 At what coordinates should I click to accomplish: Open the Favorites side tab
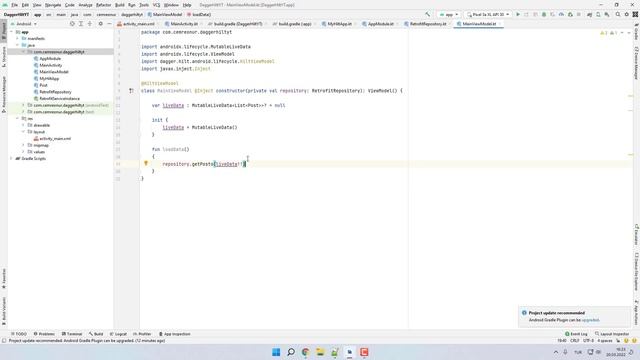pyautogui.click(x=4, y=278)
